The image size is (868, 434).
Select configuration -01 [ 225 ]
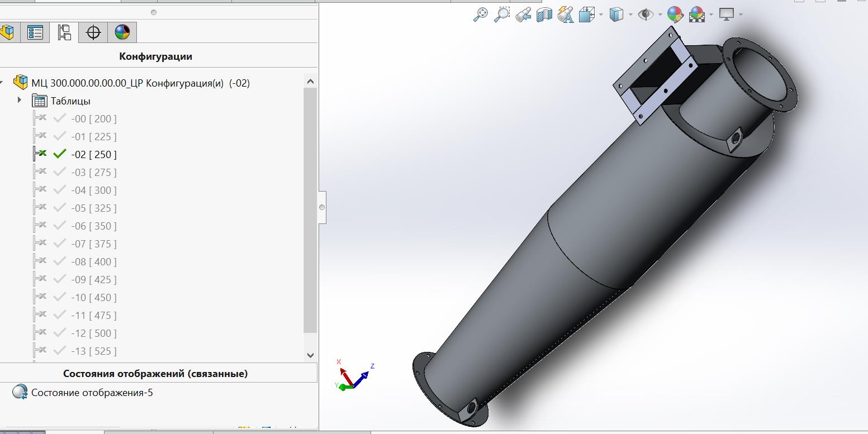click(x=94, y=136)
